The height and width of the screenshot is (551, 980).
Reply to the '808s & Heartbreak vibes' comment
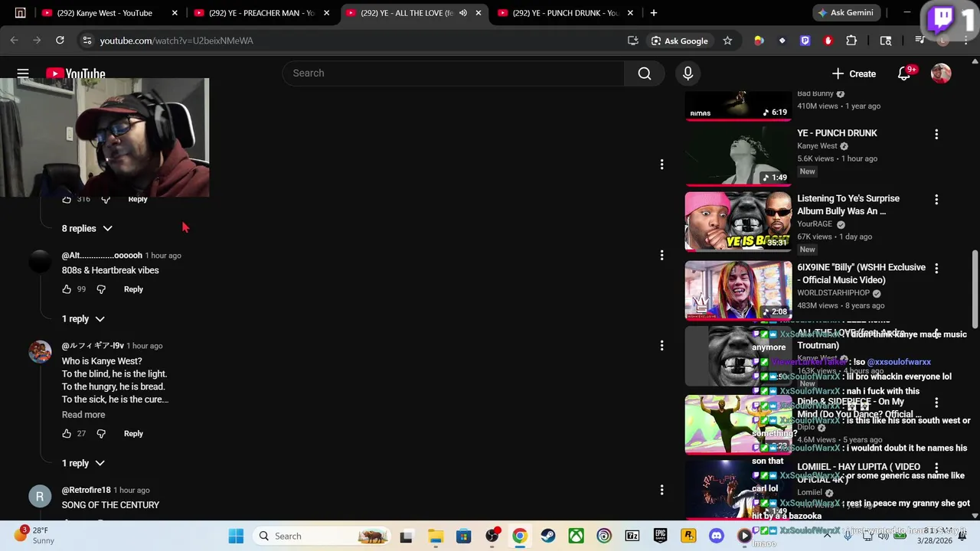pos(133,289)
